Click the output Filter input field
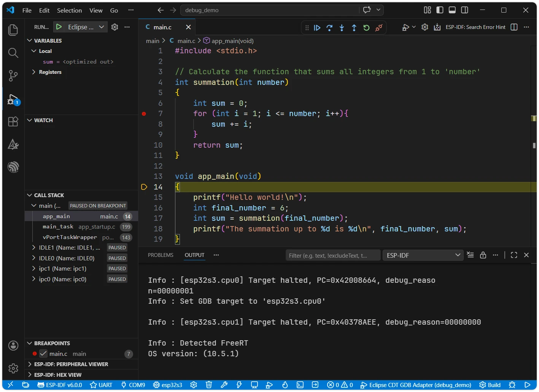The width and height of the screenshot is (539, 392). click(333, 255)
